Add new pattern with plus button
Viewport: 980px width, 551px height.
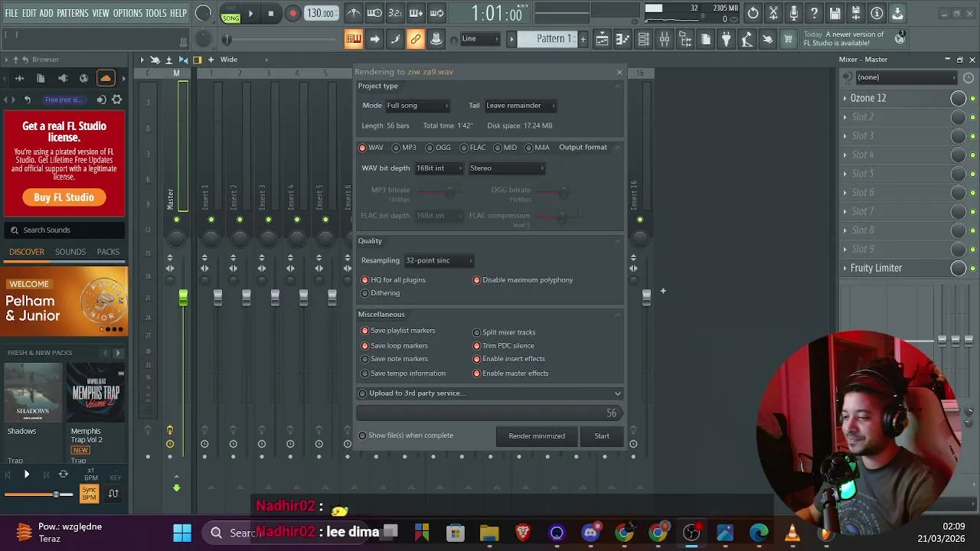(583, 39)
